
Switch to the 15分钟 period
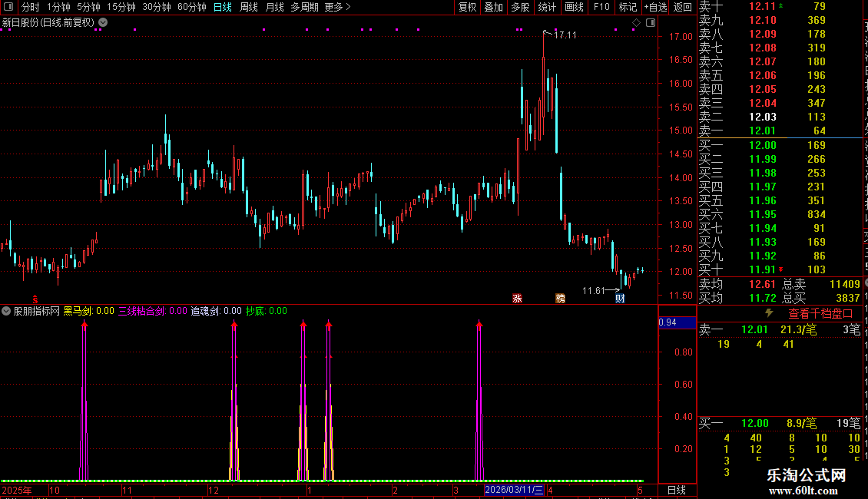[x=121, y=7]
